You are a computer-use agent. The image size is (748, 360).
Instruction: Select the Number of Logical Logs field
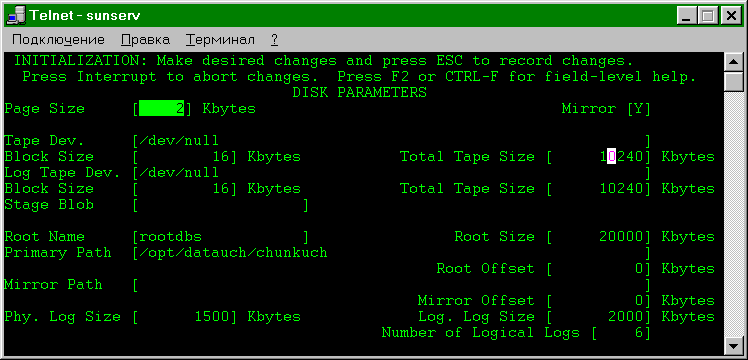click(621, 333)
